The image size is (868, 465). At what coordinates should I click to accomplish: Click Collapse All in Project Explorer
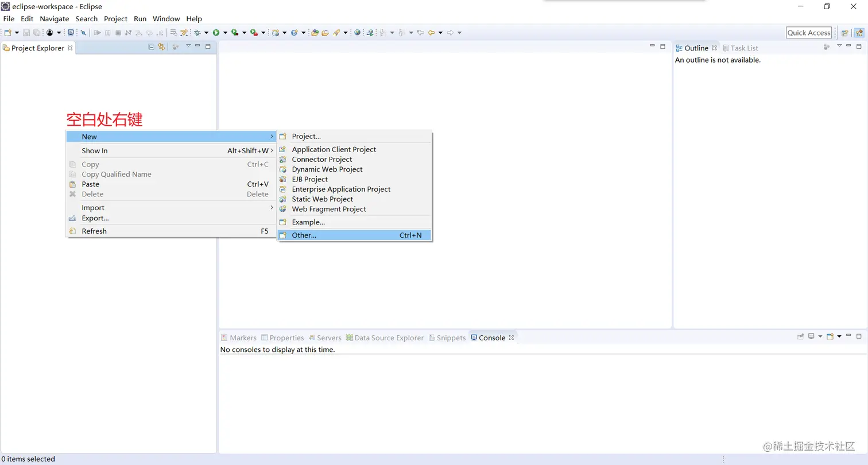pyautogui.click(x=152, y=47)
